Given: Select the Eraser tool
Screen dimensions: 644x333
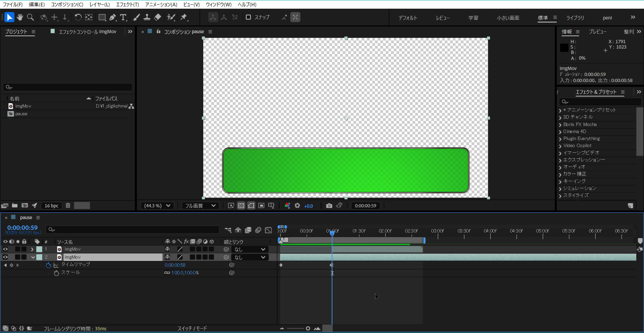Looking at the screenshot, I should (x=158, y=17).
